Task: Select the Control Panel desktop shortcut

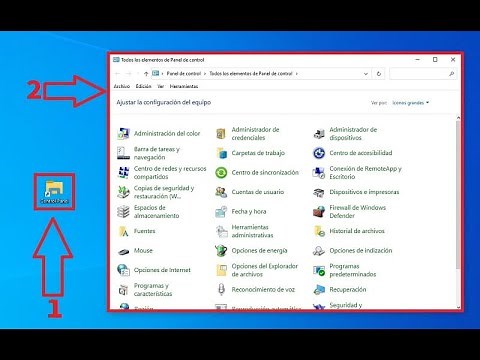Action: [54, 192]
